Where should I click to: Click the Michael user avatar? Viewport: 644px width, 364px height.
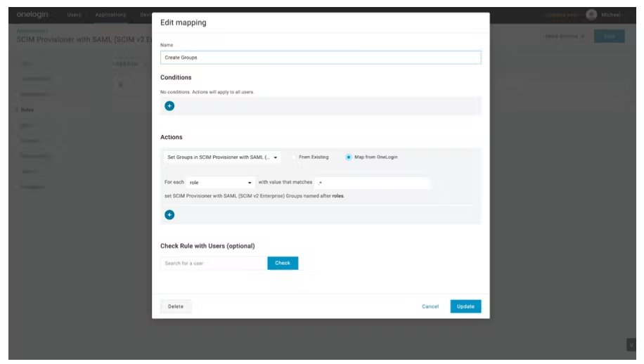(591, 15)
